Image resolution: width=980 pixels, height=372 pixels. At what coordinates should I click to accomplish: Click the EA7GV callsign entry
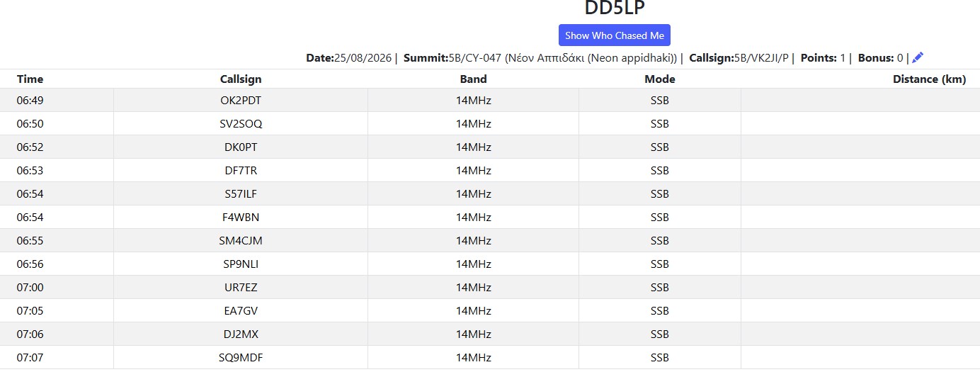241,311
